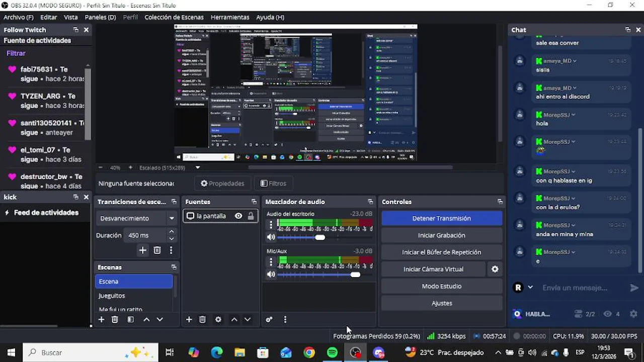Add a new transition with plus icon

(x=143, y=250)
